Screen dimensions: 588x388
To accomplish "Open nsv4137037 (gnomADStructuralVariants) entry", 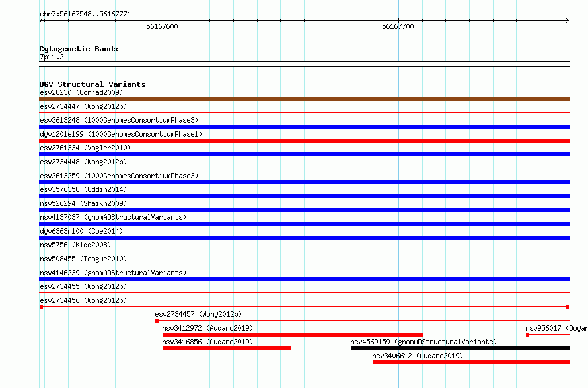I will [113, 217].
